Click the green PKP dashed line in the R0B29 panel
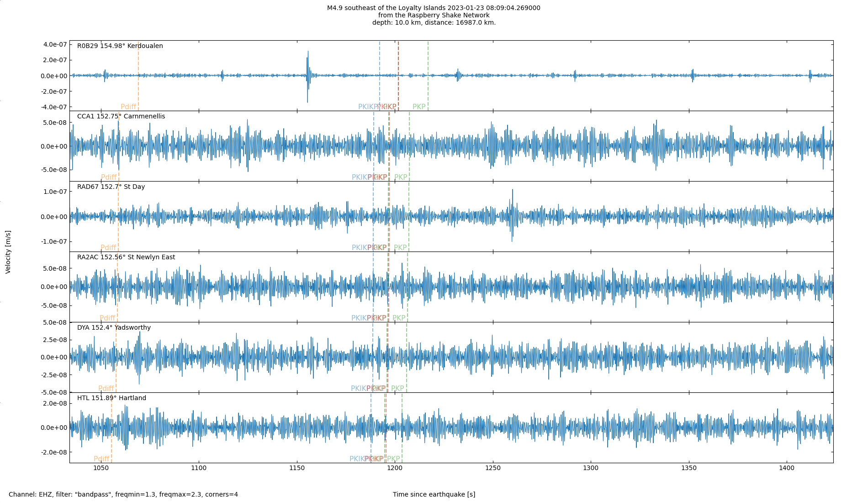Screen dimensions: 868x503 click(428, 75)
